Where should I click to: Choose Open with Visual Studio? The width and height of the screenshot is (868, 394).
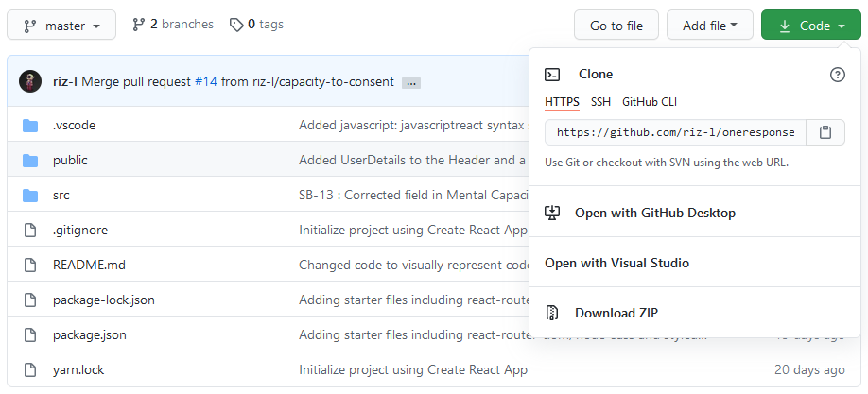point(616,263)
